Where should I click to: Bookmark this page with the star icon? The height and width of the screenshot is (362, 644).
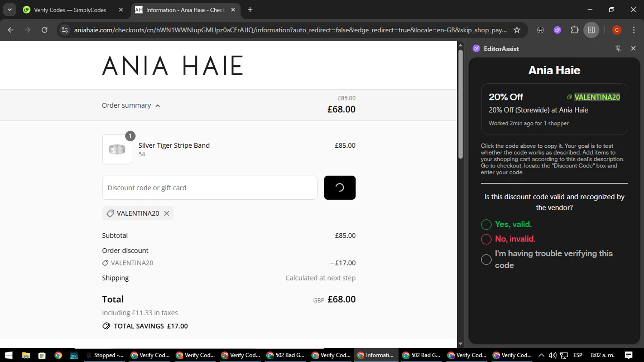(x=517, y=30)
